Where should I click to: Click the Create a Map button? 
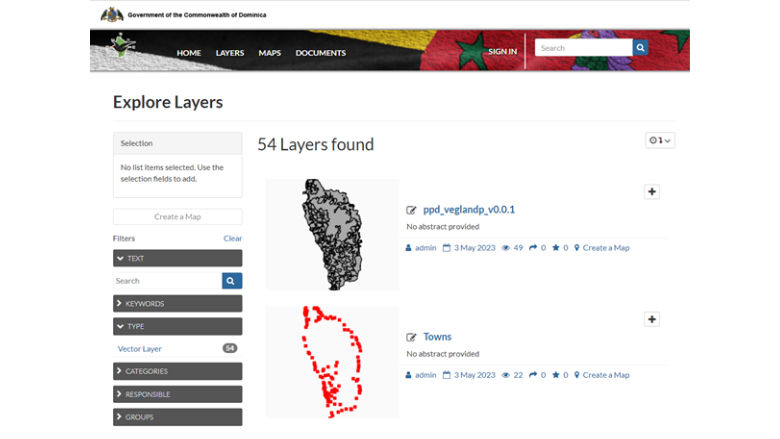(177, 217)
